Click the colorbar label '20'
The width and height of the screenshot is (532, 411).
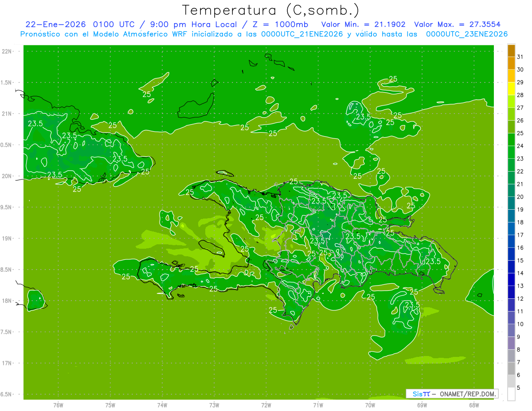[x=520, y=197]
